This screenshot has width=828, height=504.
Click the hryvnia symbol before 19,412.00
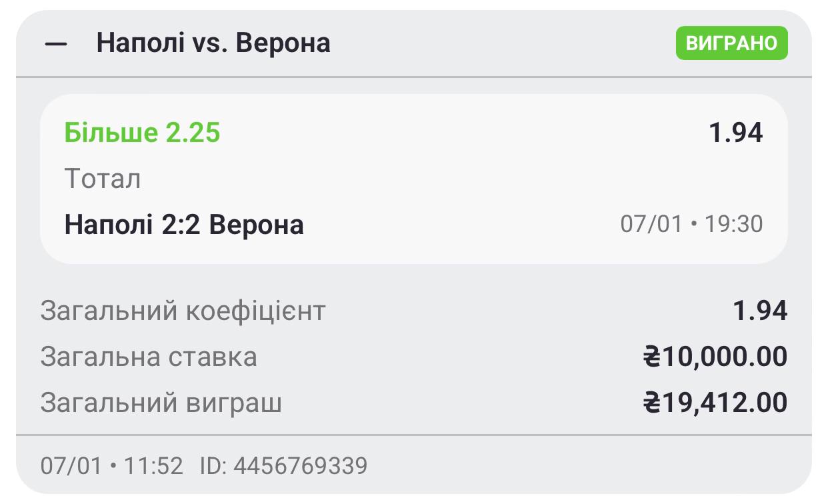[x=651, y=403]
